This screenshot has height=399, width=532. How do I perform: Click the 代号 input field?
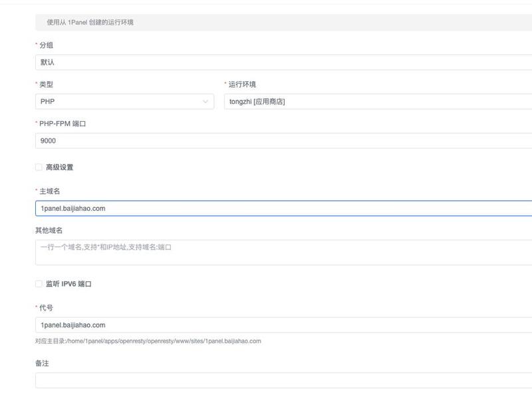(x=284, y=325)
